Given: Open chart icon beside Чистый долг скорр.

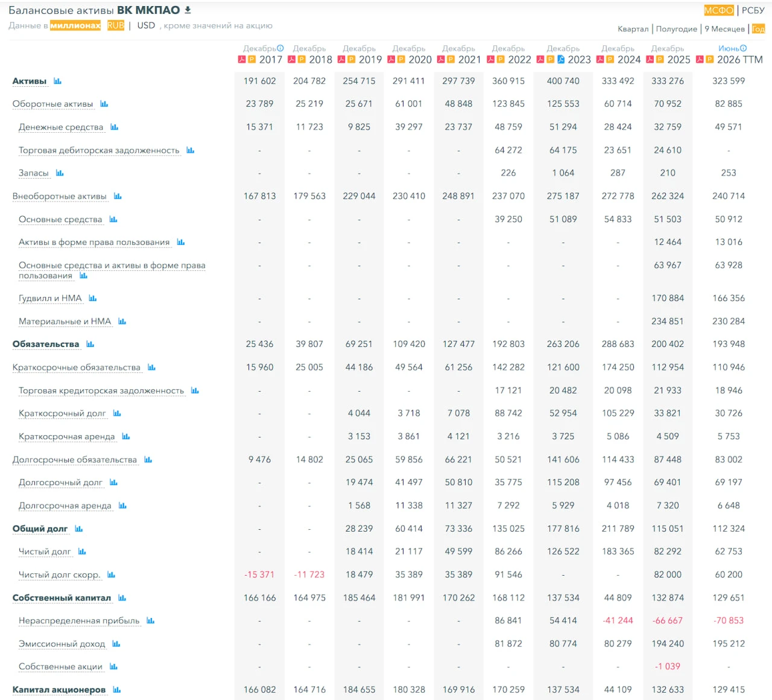Looking at the screenshot, I should pos(111,575).
